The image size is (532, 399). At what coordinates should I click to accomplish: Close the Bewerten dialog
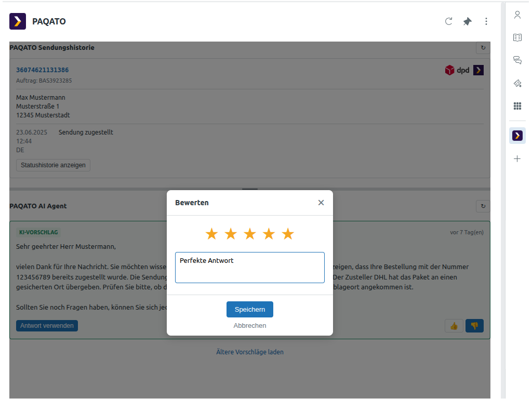click(321, 203)
